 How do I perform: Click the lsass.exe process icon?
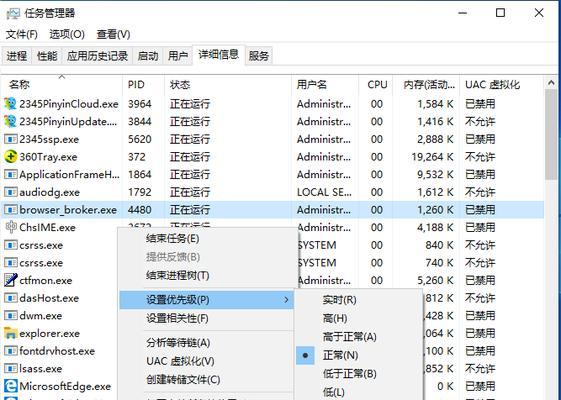click(10, 369)
